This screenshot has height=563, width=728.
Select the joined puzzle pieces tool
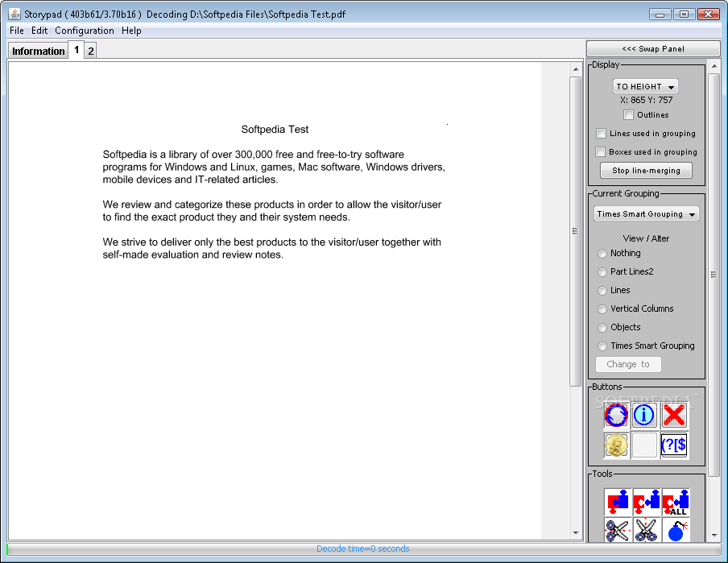[x=618, y=502]
